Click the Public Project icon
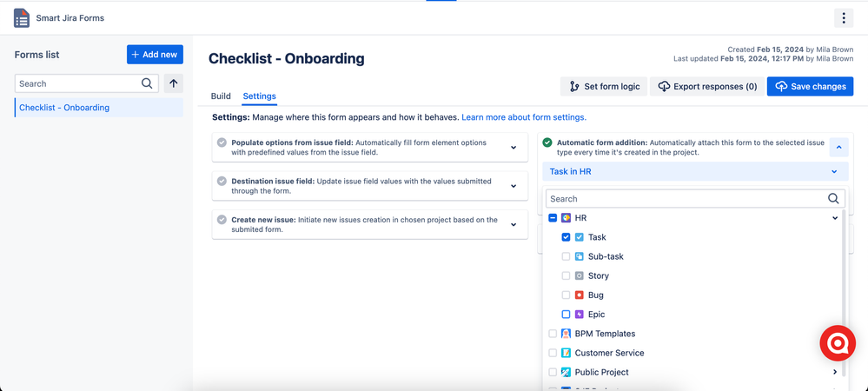The height and width of the screenshot is (391, 868). point(566,372)
